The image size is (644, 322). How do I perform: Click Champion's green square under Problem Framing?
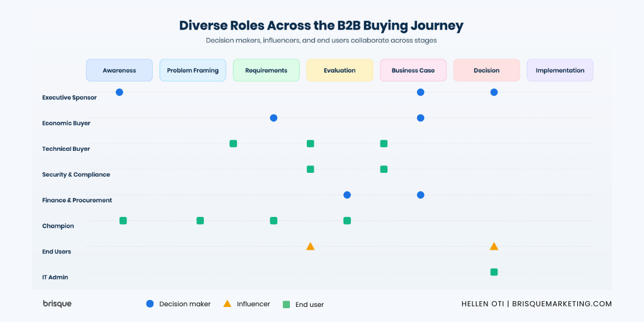pyautogui.click(x=200, y=221)
